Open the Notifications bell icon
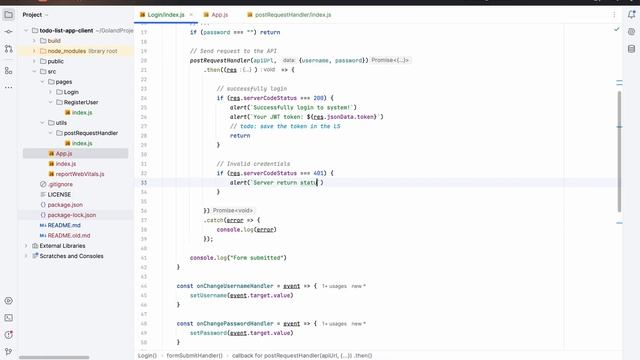 point(631,15)
